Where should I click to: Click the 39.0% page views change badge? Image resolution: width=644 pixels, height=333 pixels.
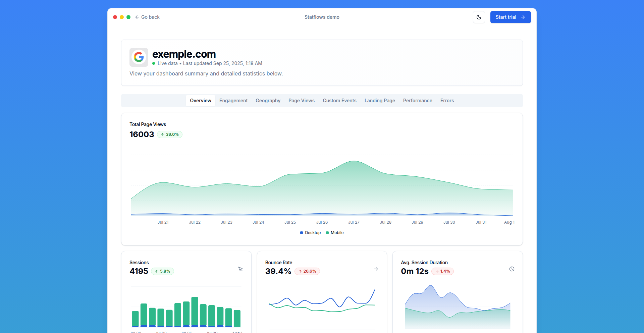pos(170,134)
